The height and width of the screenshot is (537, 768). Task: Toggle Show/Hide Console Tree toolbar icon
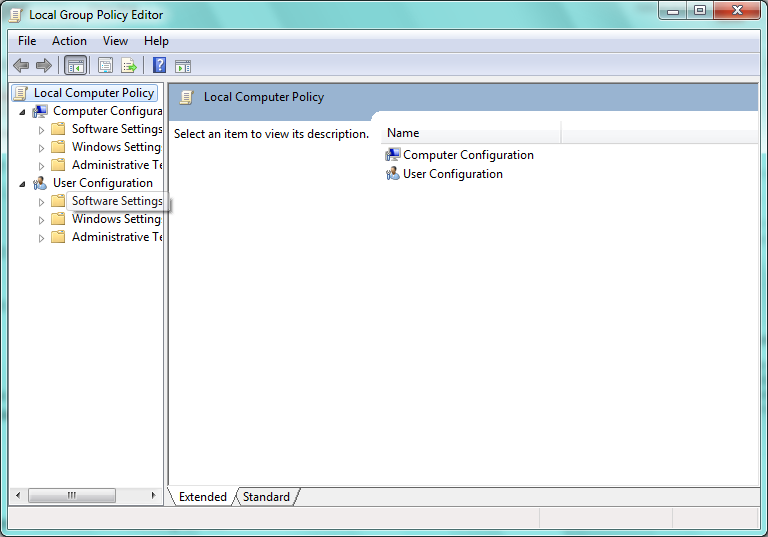click(x=75, y=65)
